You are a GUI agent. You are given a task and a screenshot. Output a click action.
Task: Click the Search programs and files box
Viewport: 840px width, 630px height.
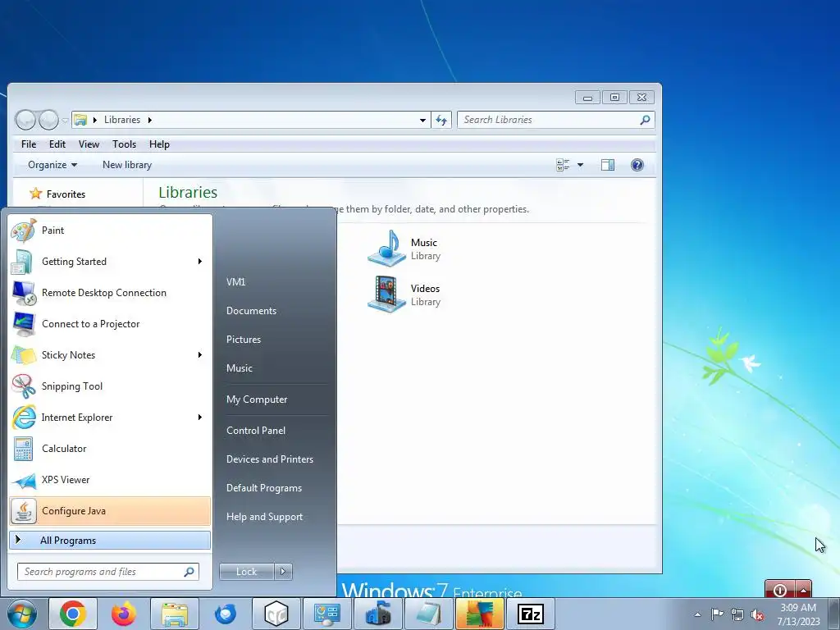(108, 572)
